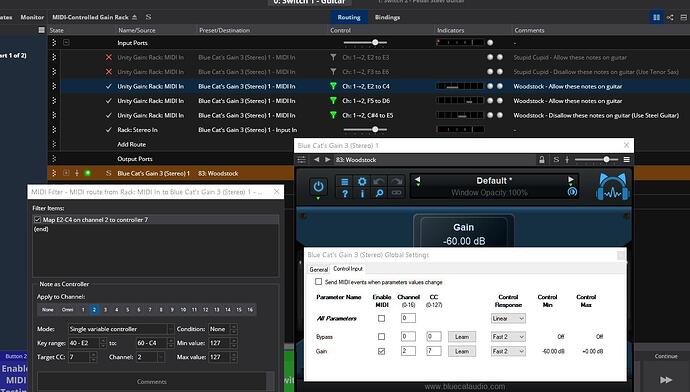Click the Blue Cat headphones logo

click(613, 187)
